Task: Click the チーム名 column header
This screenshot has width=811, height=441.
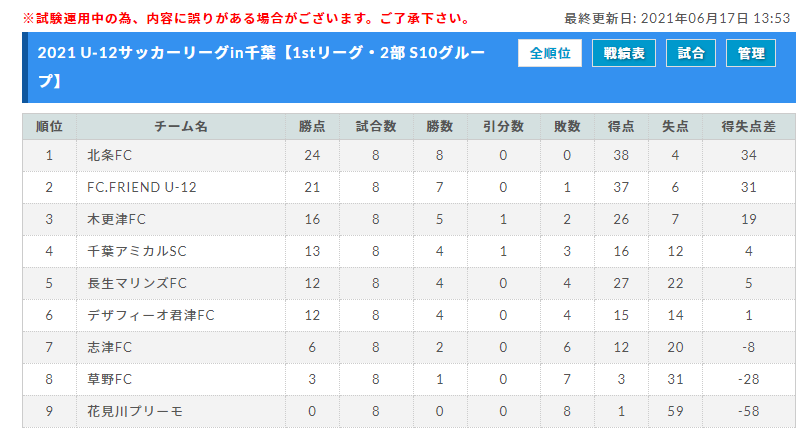Action: [181, 127]
